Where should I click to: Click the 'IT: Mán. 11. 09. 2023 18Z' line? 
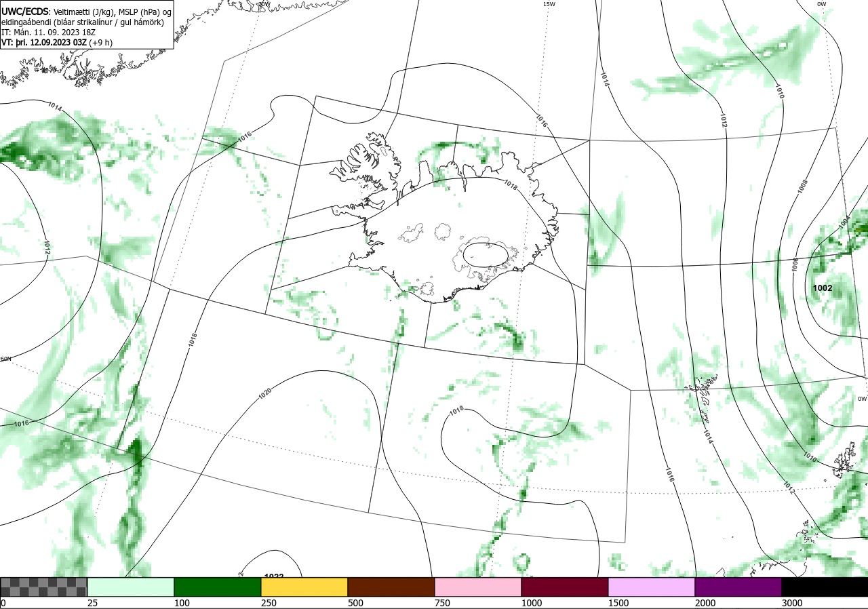pyautogui.click(x=47, y=32)
